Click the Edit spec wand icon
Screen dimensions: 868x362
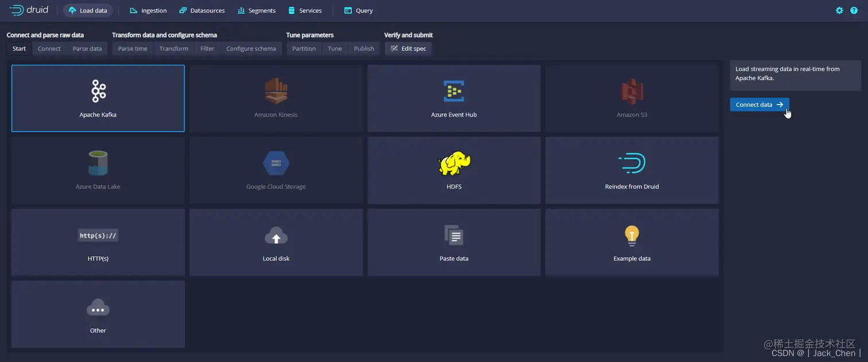coord(394,49)
